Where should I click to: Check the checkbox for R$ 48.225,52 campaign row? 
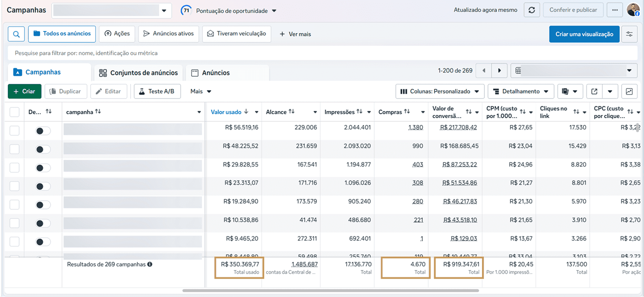tap(15, 149)
